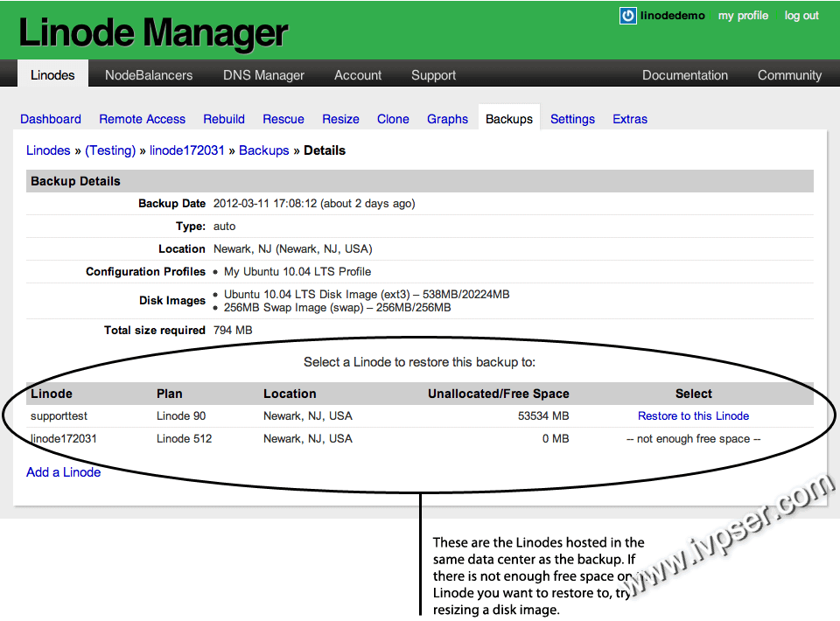Click 'My Ubuntu 10.04 LTS Profile' entry

click(297, 271)
